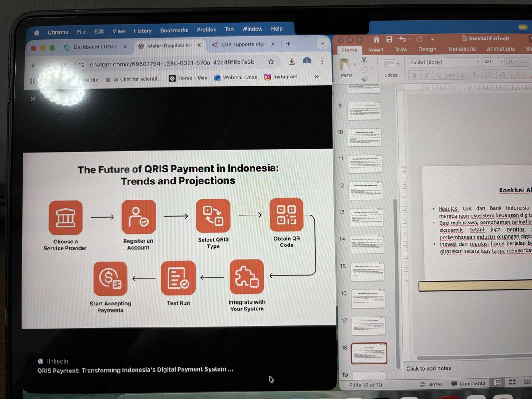Switch to the Insert ribbon tab
This screenshot has height=399, width=532.
(x=376, y=50)
